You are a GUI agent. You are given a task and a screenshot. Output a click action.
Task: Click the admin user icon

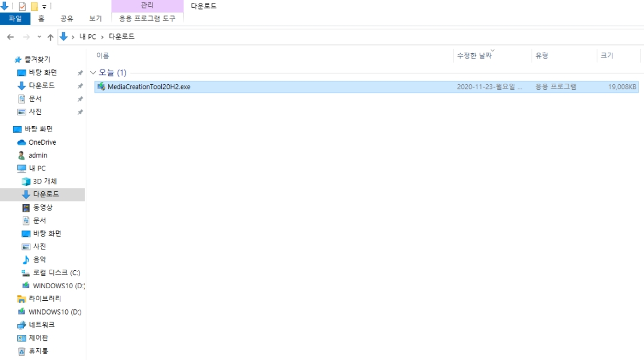(22, 155)
